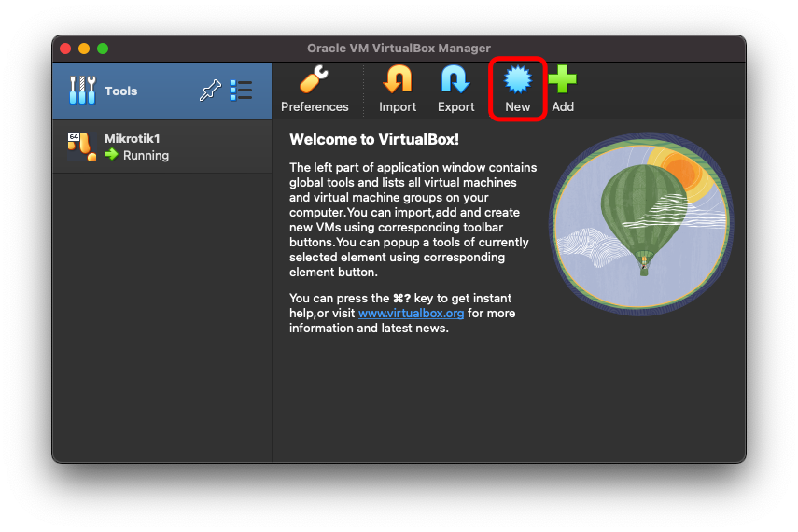Click the green plus Add icon

[x=562, y=82]
